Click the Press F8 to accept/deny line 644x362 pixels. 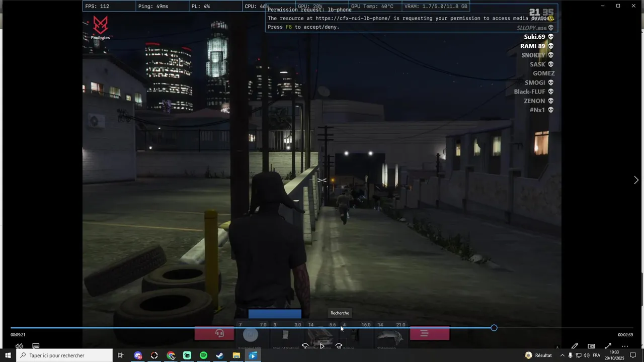click(303, 27)
